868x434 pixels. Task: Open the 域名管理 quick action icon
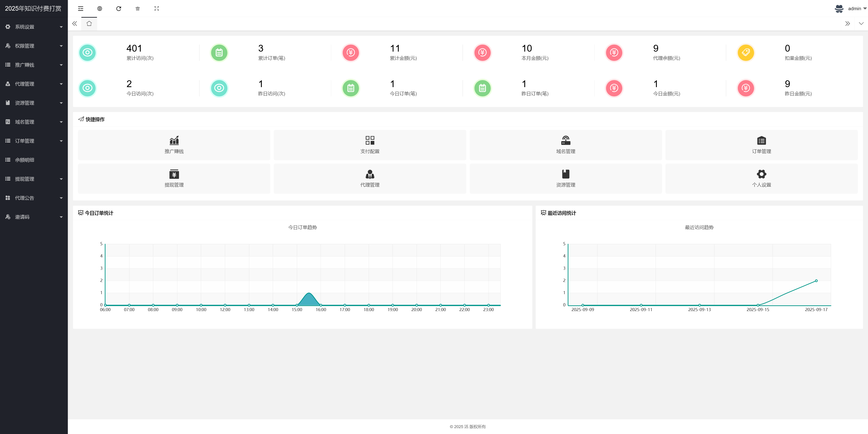(x=565, y=141)
